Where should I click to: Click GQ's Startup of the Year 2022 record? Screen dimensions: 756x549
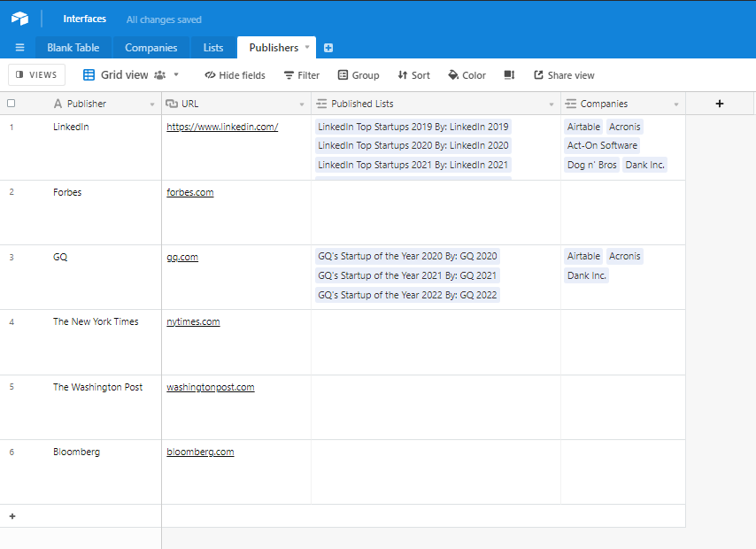click(x=407, y=295)
